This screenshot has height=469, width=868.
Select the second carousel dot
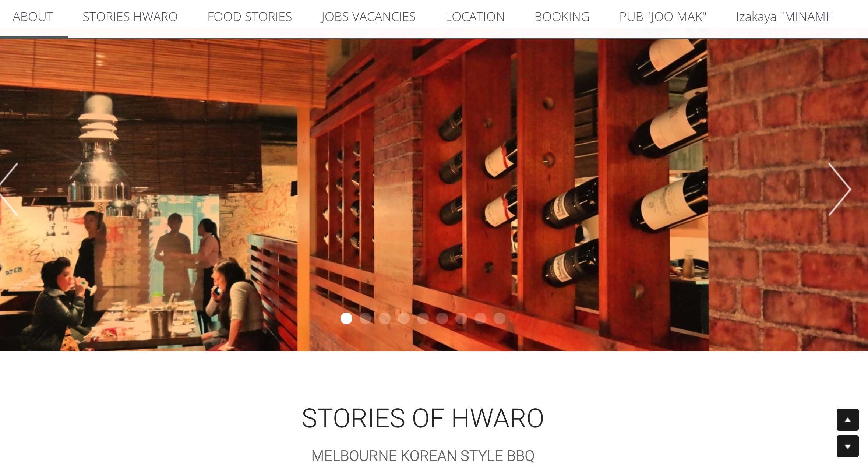tap(366, 318)
